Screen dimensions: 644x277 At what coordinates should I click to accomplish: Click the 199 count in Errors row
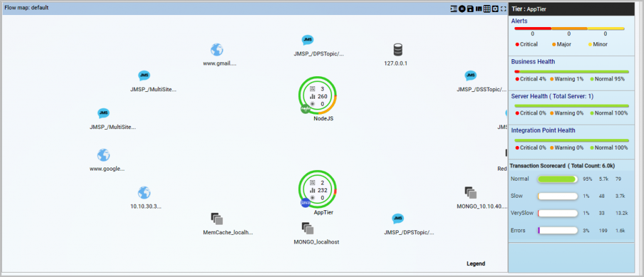point(604,230)
